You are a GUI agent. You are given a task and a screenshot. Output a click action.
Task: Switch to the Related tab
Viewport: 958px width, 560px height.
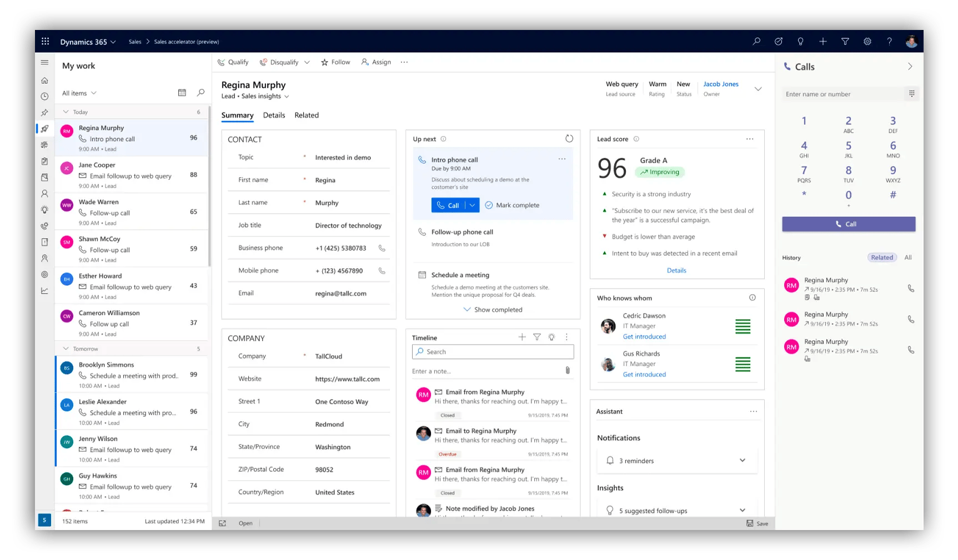point(307,115)
